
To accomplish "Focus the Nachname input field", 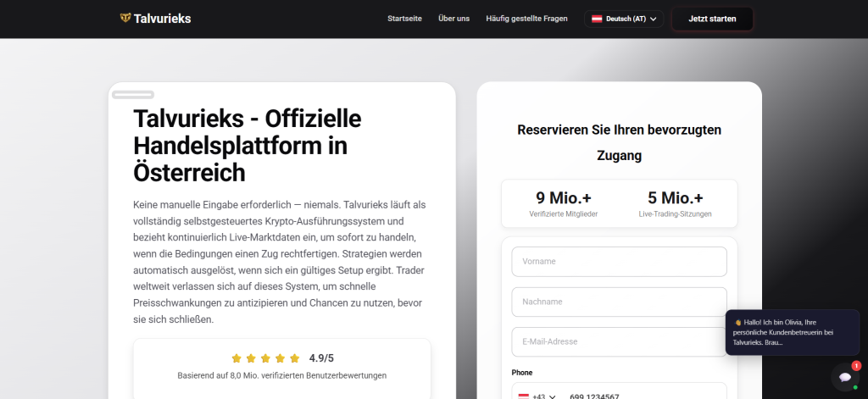I will click(x=619, y=302).
